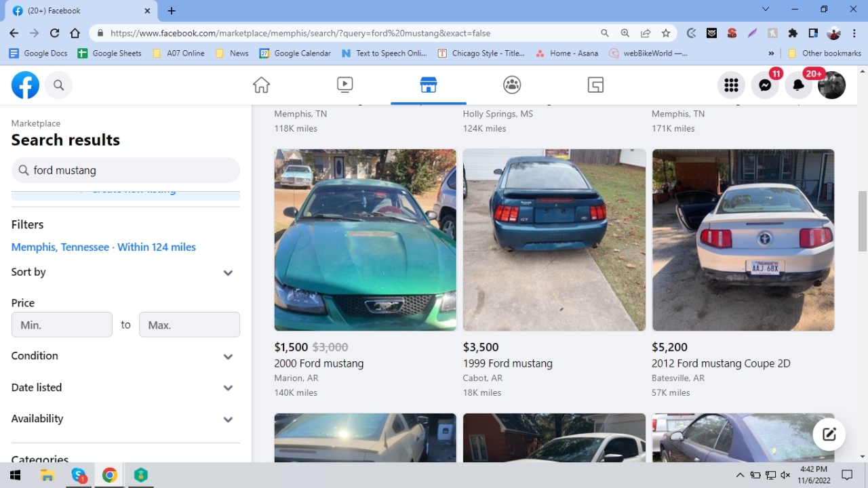Open the Chrome tab search dropdown

click(x=766, y=9)
